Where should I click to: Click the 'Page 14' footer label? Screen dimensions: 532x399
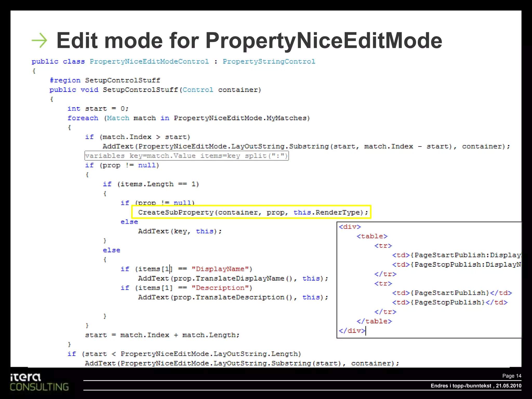click(x=512, y=376)
